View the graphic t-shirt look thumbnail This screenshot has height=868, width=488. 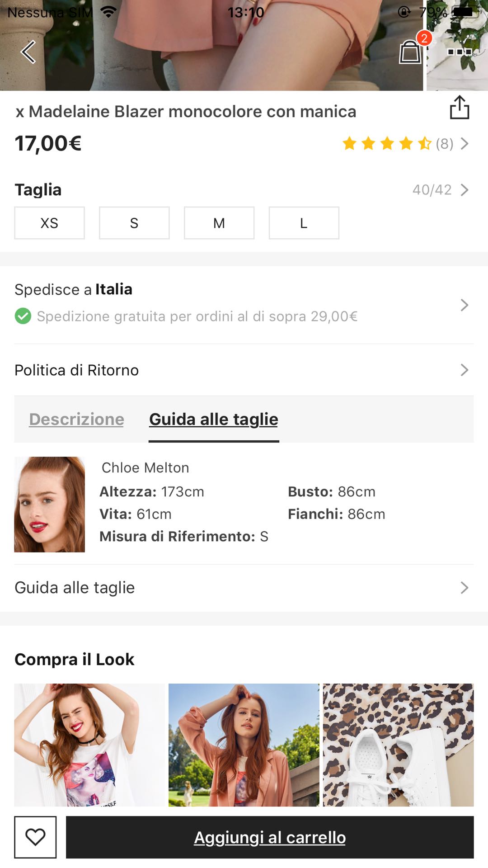tap(89, 745)
